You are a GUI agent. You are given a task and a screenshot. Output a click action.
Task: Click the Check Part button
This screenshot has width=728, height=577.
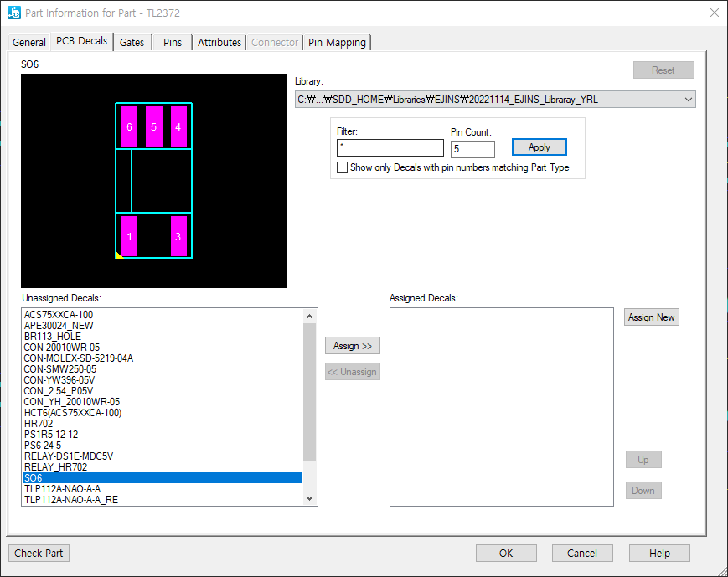(x=39, y=553)
